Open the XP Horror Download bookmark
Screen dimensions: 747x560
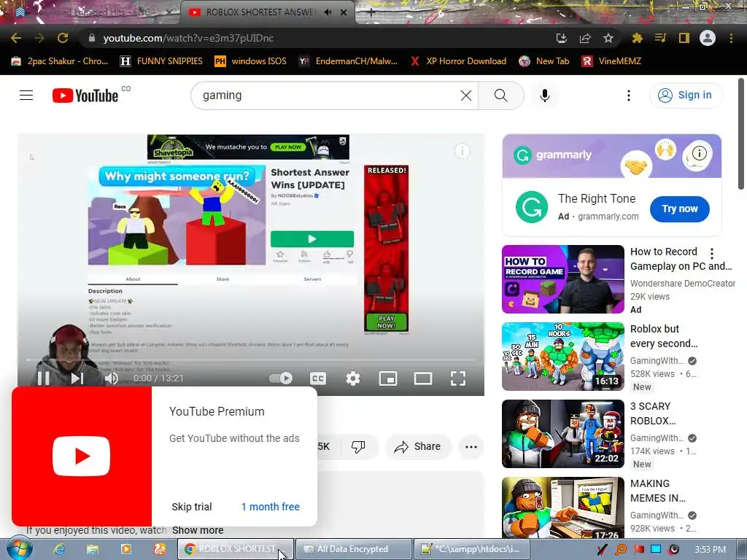458,61
